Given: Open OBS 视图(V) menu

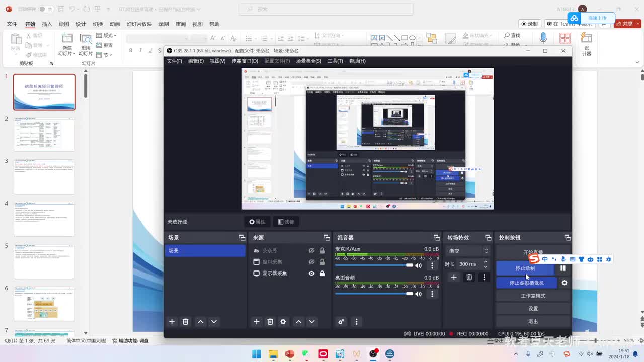Looking at the screenshot, I should coord(218,61).
